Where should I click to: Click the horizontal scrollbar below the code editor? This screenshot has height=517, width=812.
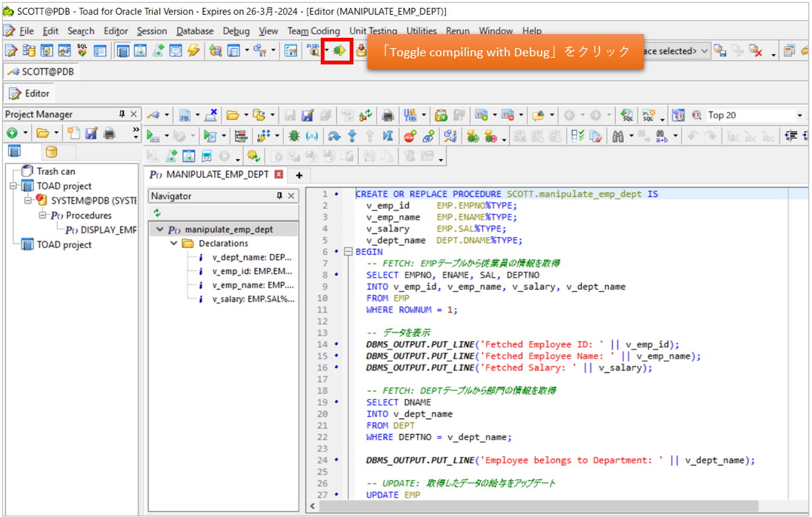point(519,507)
